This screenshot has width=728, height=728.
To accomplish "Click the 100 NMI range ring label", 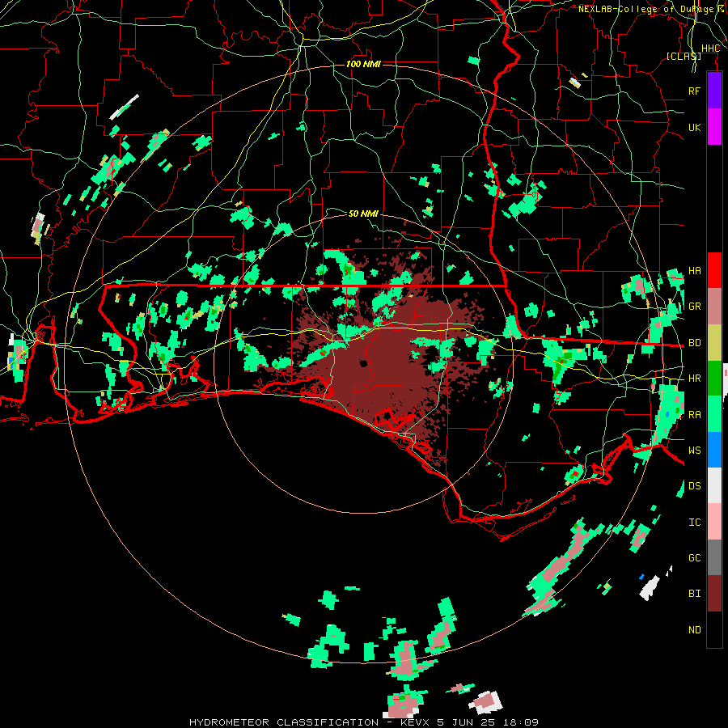I will tap(363, 64).
